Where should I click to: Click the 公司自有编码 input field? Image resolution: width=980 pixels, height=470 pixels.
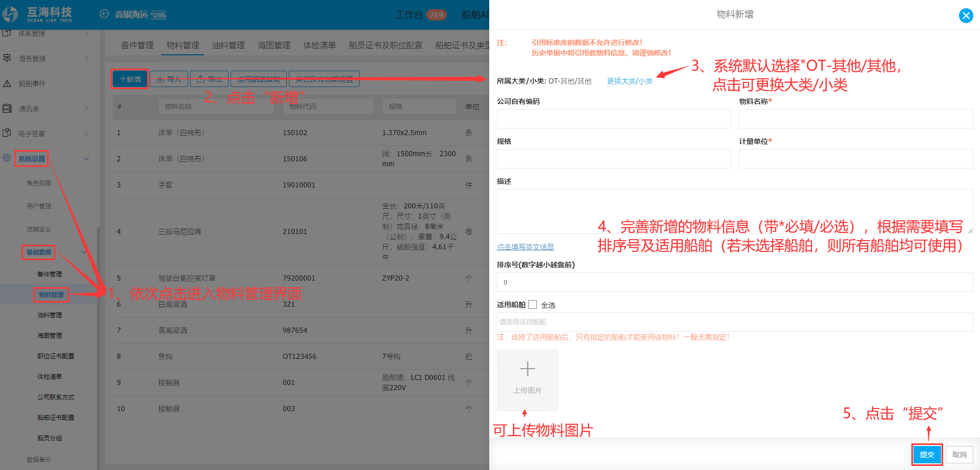pos(614,119)
